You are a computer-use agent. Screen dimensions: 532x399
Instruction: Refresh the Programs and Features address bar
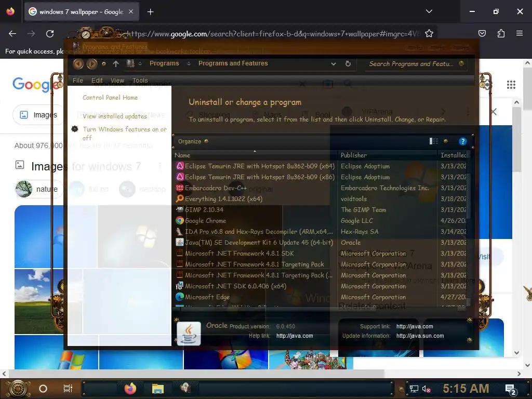(x=348, y=63)
